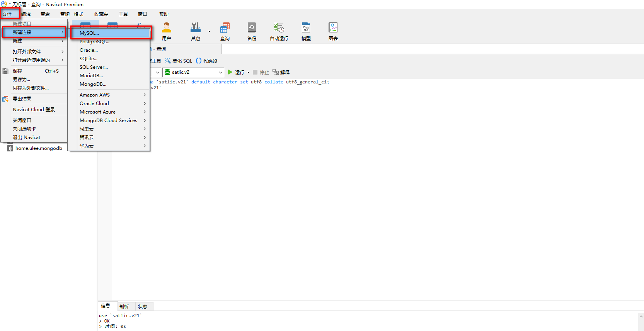
Task: Click the Code Snippet (代码段) parentheses icon
Action: [199, 61]
